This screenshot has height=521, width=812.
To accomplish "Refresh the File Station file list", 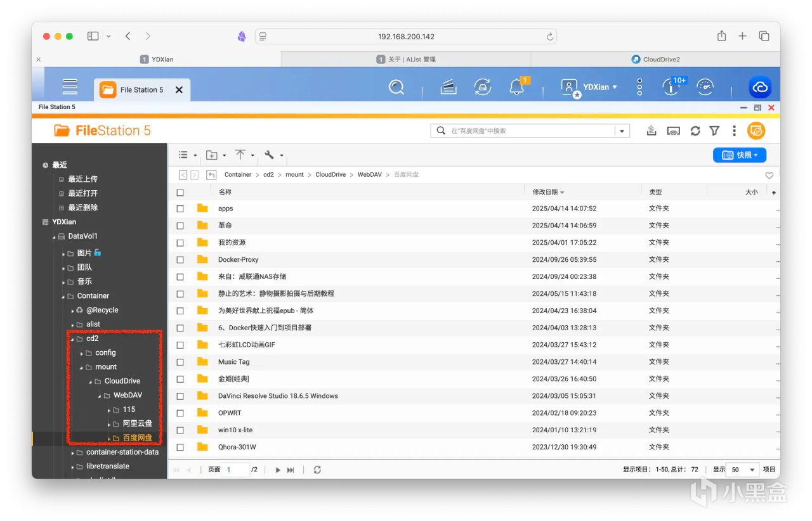I will (x=695, y=131).
